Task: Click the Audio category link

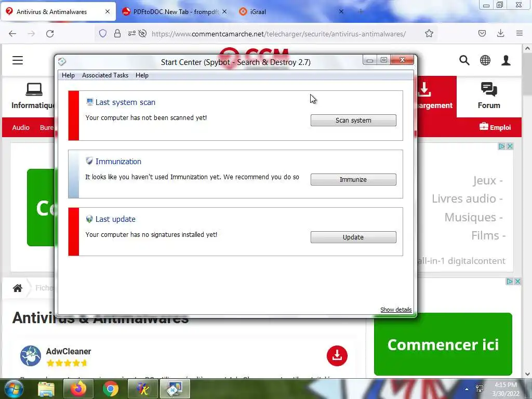Action: pos(21,128)
